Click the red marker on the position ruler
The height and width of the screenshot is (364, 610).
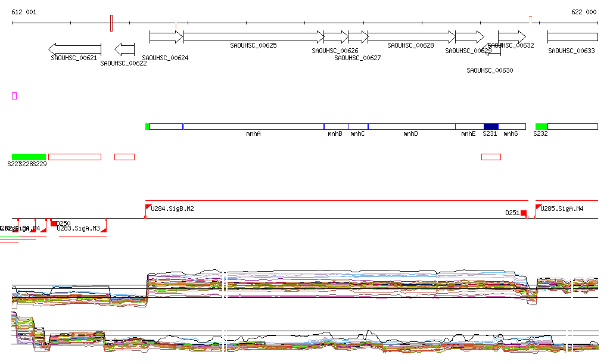(x=111, y=23)
